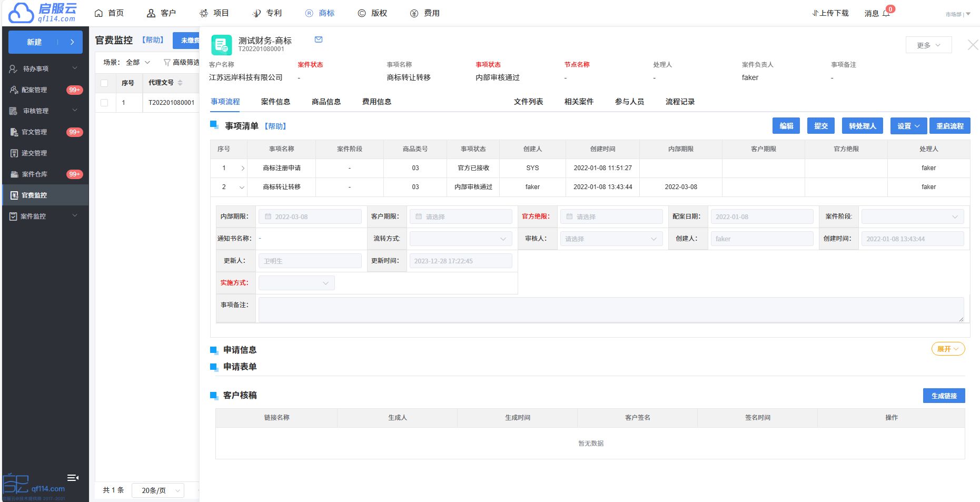Click the 未缴费 tab button

tap(186, 41)
